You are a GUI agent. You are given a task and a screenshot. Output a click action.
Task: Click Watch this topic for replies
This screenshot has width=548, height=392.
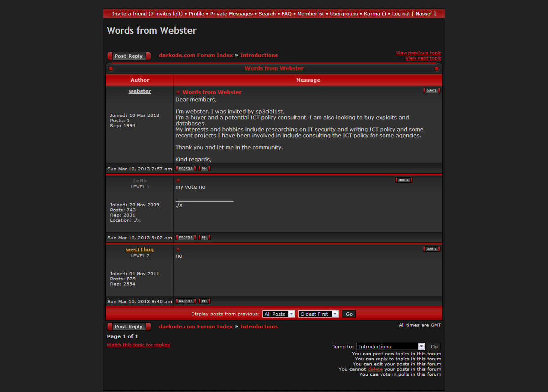click(x=138, y=345)
